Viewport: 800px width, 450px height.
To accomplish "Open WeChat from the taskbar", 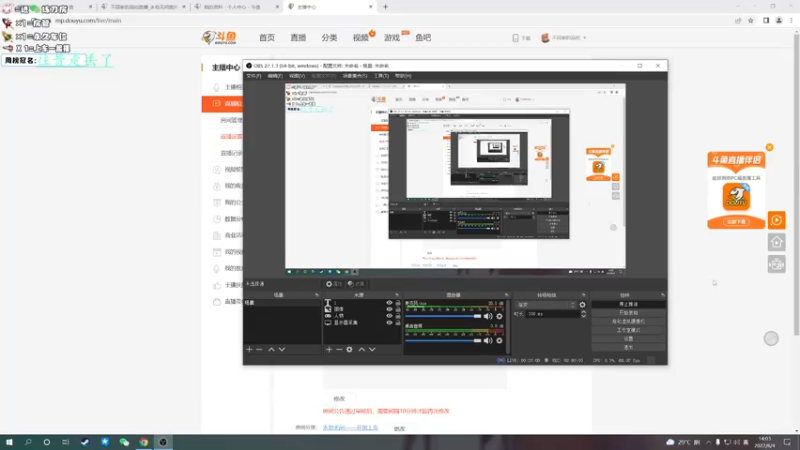I will coord(124,442).
